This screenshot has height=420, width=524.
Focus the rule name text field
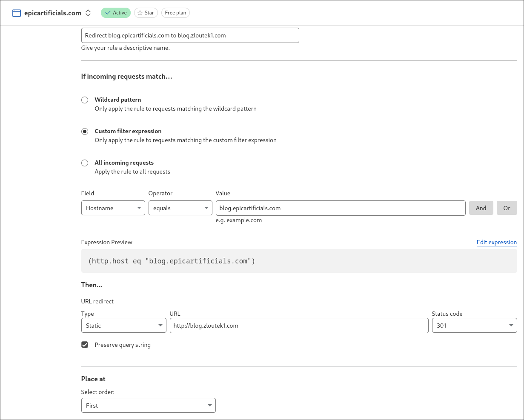tap(190, 36)
